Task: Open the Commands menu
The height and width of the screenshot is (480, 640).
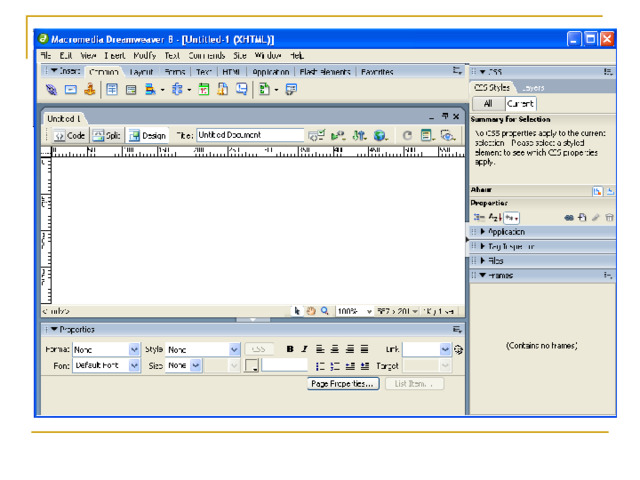Action: tap(207, 56)
